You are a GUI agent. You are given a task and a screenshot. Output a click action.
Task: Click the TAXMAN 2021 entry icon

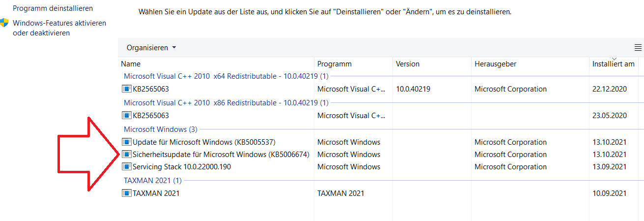[x=127, y=193]
